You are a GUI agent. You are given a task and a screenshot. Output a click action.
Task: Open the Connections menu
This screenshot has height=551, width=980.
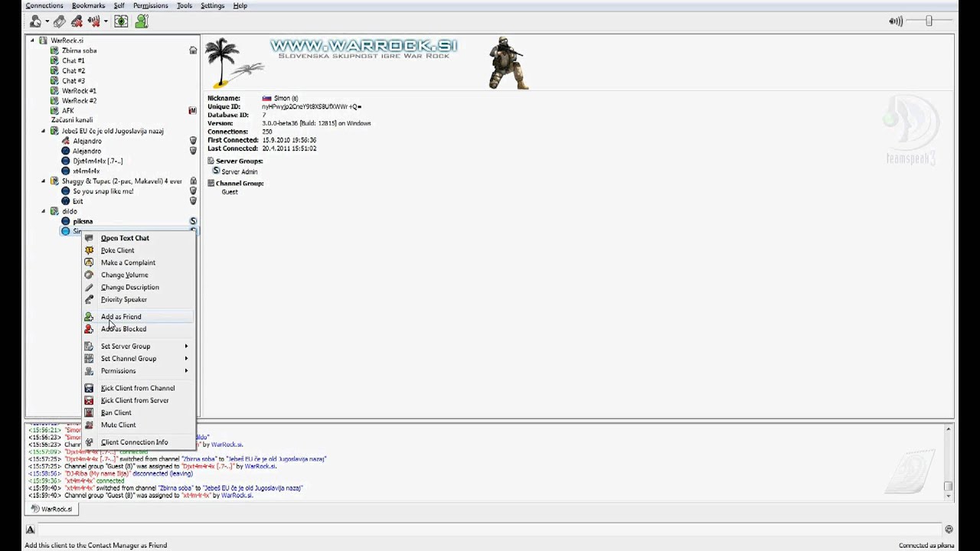coord(44,5)
